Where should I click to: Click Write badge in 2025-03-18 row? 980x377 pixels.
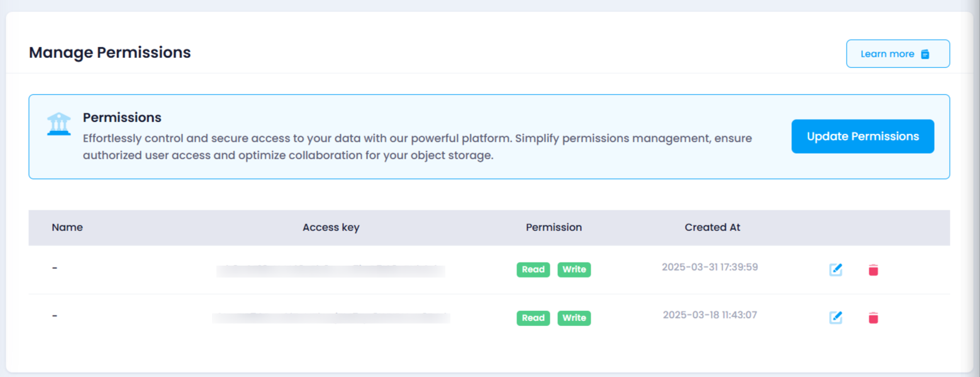click(x=574, y=318)
